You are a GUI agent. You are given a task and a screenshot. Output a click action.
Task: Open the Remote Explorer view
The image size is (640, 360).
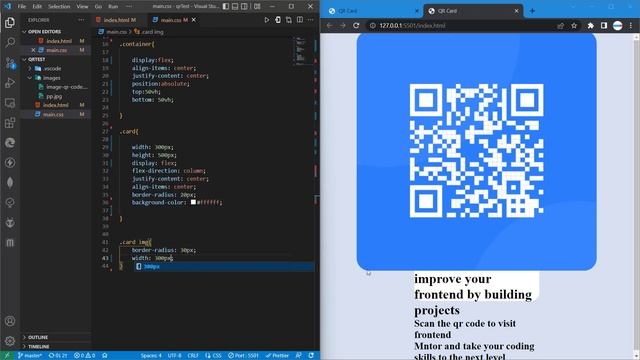tap(10, 103)
